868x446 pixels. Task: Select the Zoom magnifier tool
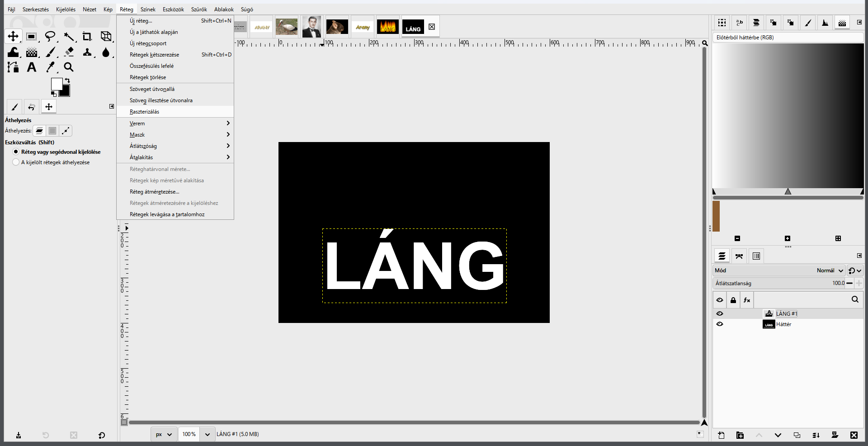69,67
